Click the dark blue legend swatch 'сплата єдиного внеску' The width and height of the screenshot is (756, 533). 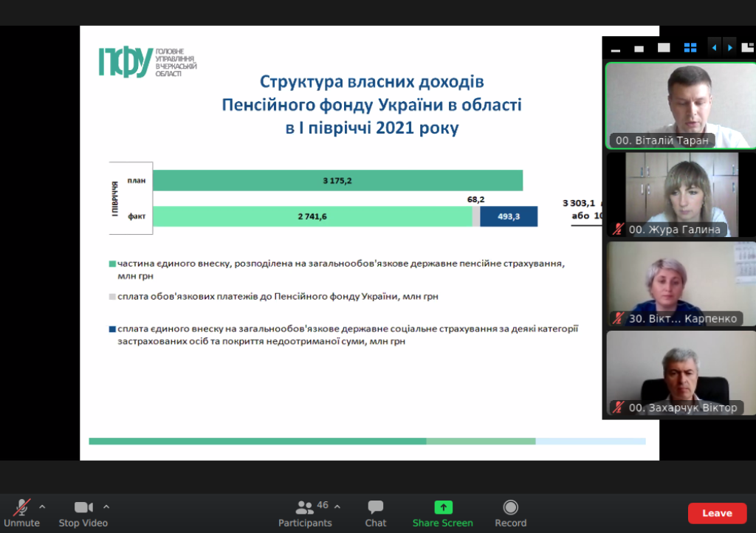[112, 329]
